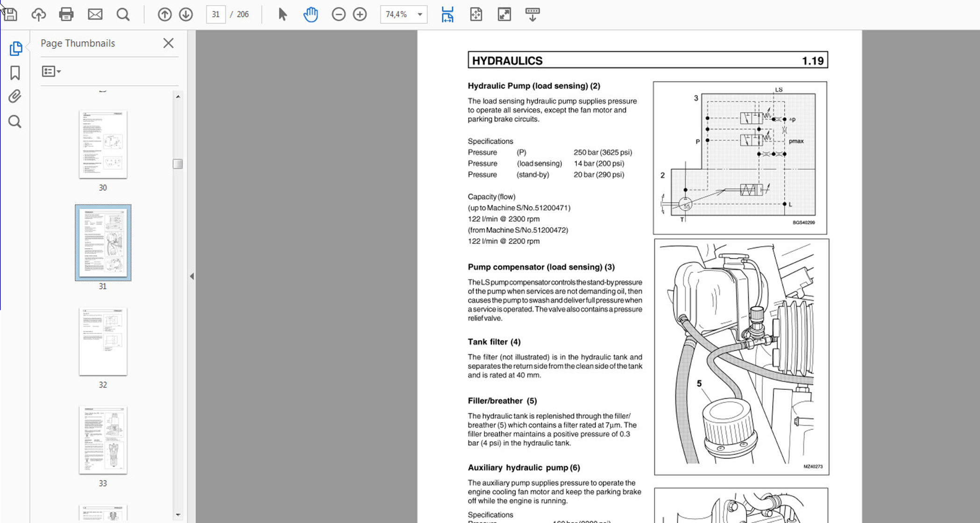980x523 pixels.
Task: Open thumbnail options dropdown menu
Action: coord(51,72)
